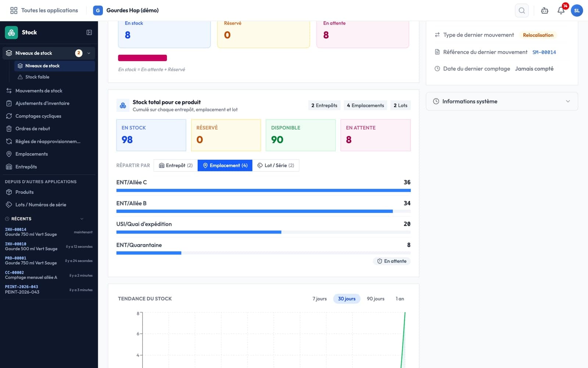Click the 4 Emplacements badge
588x368 pixels.
(365, 106)
